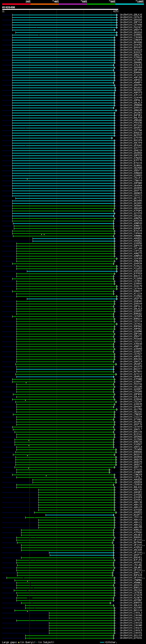
Task: Click the UniRef100_Q9XHG8 label
Action: tap(131, 67)
